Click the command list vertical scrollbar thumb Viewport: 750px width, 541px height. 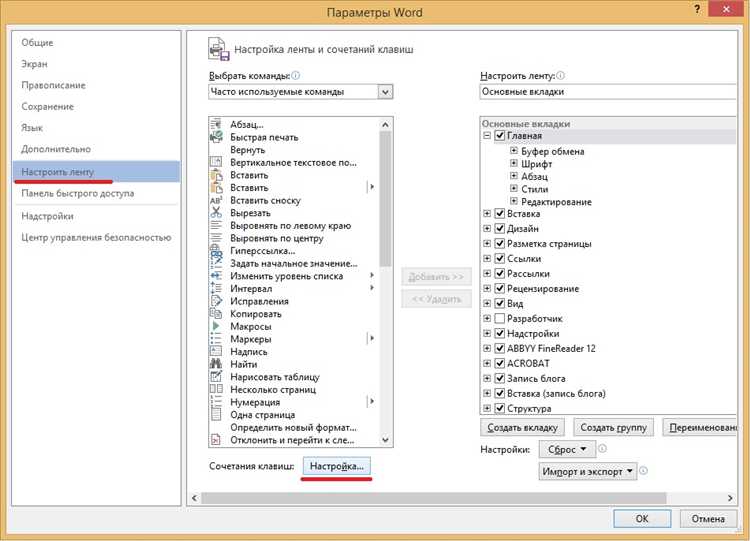tap(386, 199)
